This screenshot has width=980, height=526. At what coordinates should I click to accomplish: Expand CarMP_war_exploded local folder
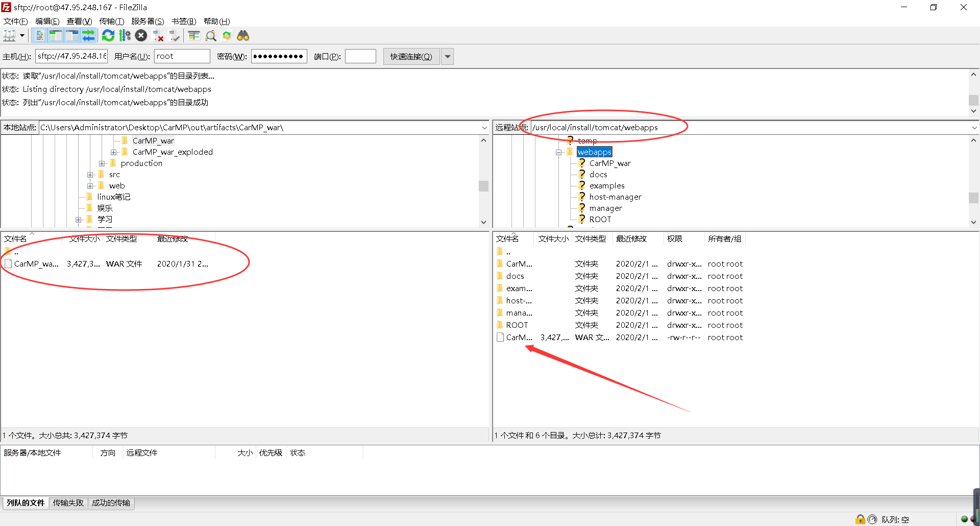[114, 152]
